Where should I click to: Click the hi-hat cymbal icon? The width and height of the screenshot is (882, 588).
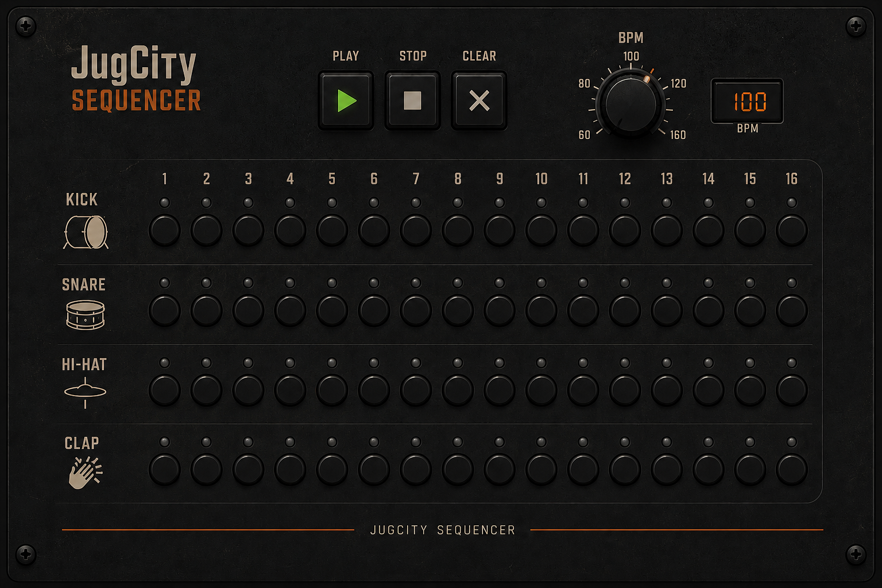pos(85,393)
